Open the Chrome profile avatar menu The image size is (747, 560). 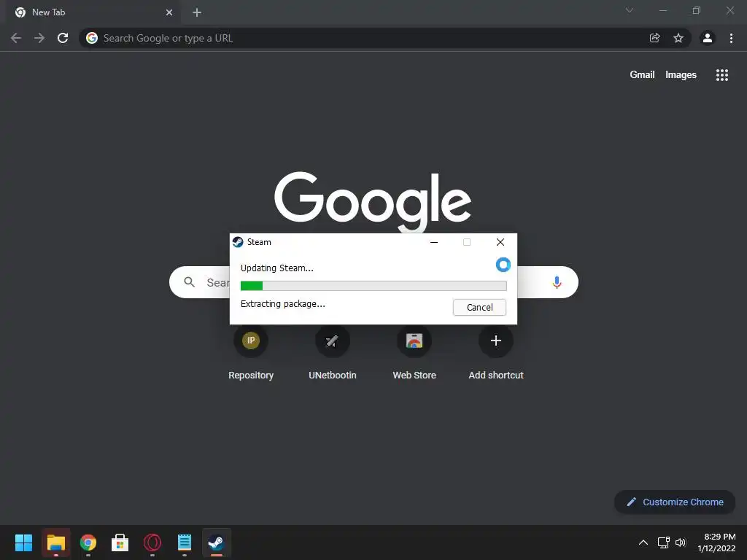click(x=708, y=38)
